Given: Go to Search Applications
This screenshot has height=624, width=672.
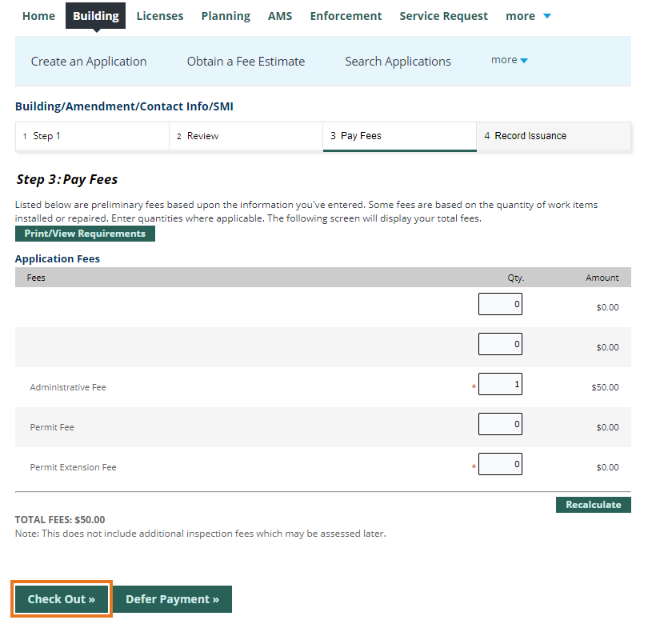Looking at the screenshot, I should (x=398, y=62).
